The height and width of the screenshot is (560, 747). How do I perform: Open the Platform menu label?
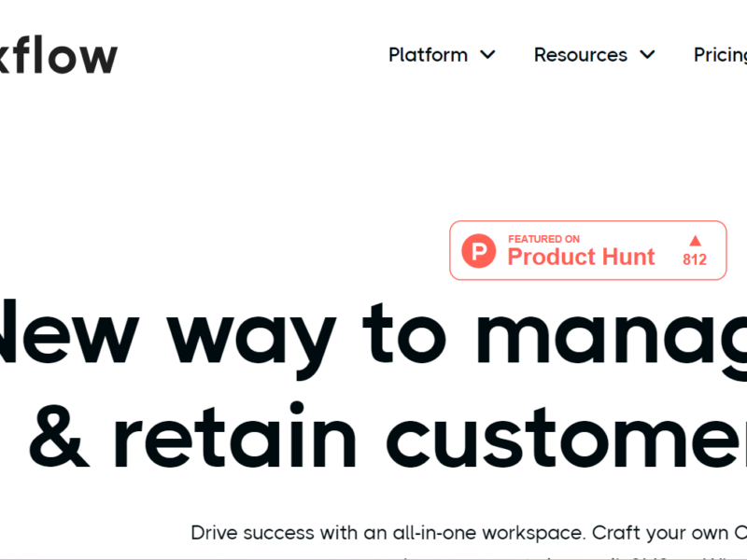click(x=428, y=55)
